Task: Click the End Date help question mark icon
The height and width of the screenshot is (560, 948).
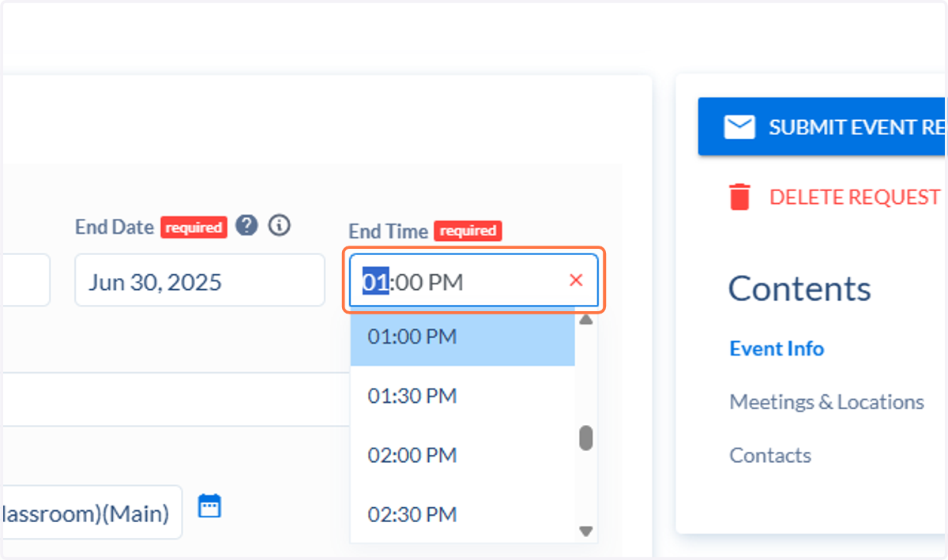Action: tap(246, 226)
